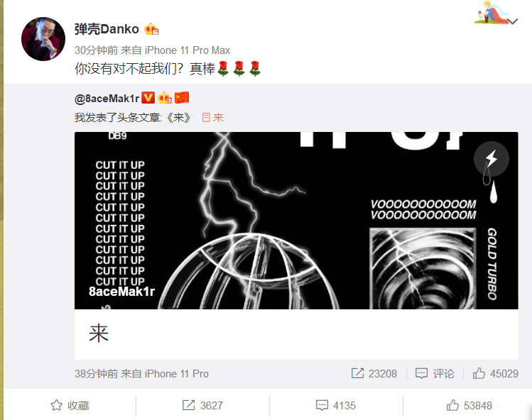
Task: Open the 来 headline article link
Action: point(213,118)
